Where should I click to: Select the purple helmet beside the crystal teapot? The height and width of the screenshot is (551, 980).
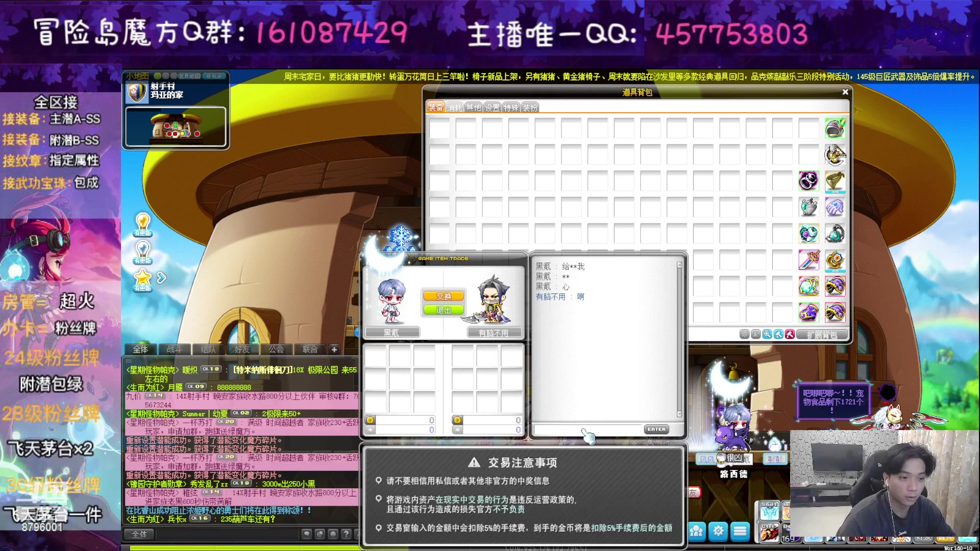tap(835, 286)
